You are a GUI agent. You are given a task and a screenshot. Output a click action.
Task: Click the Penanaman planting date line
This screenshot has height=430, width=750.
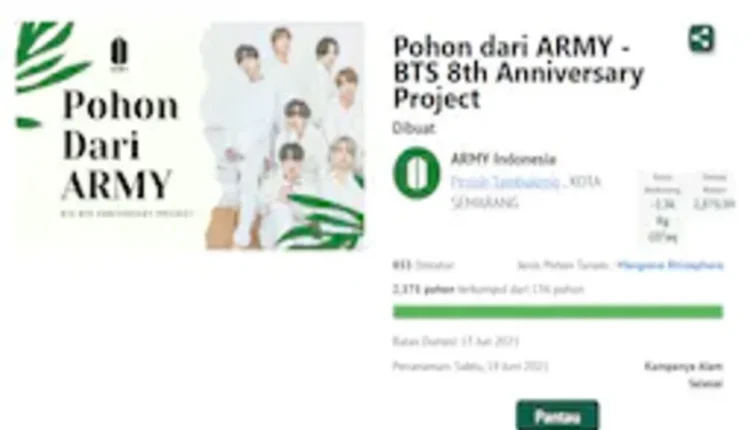tap(470, 366)
